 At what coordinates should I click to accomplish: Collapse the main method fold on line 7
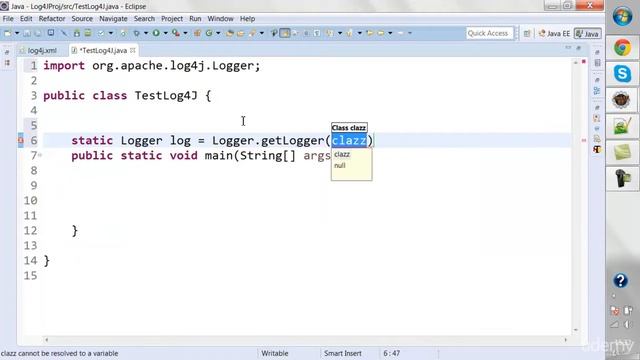[x=40, y=155]
